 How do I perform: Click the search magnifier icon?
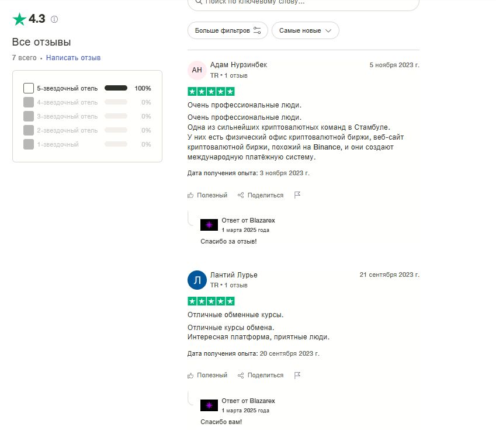point(199,2)
